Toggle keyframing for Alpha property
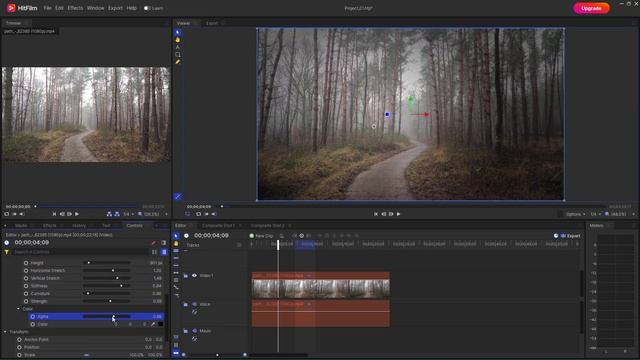The image size is (640, 360). (33, 316)
